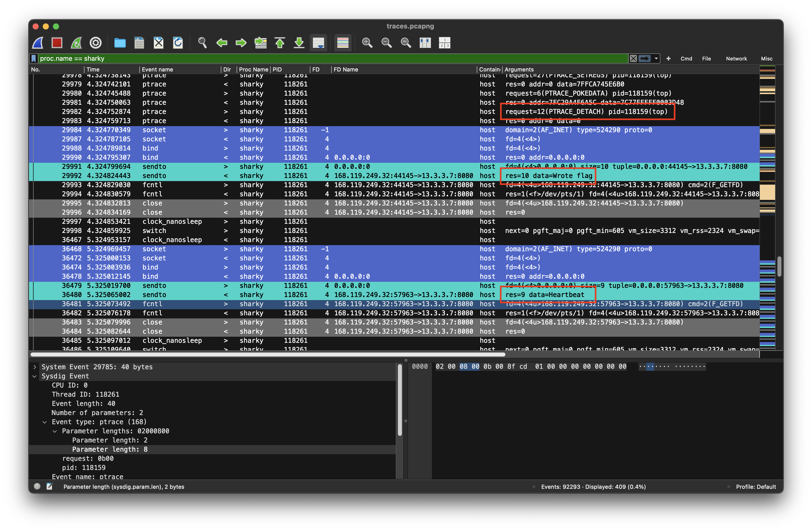Collapse the Sysdig Event tree node

click(34, 376)
